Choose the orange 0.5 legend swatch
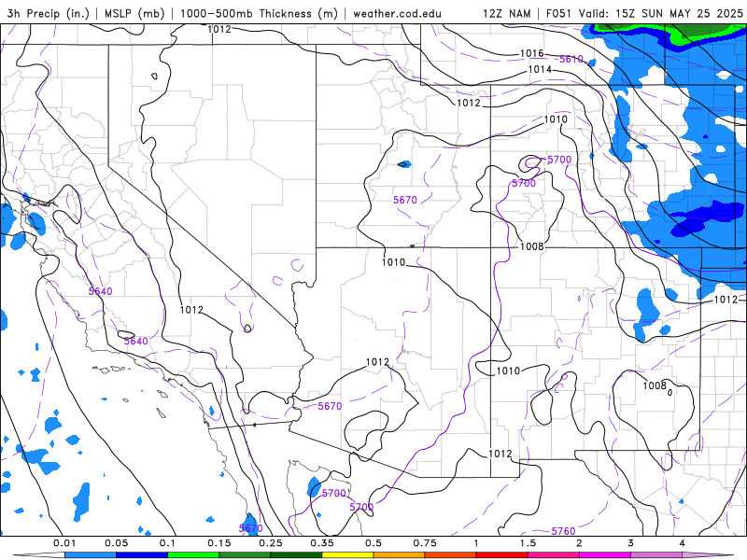This screenshot has height=560, width=747. point(400,555)
